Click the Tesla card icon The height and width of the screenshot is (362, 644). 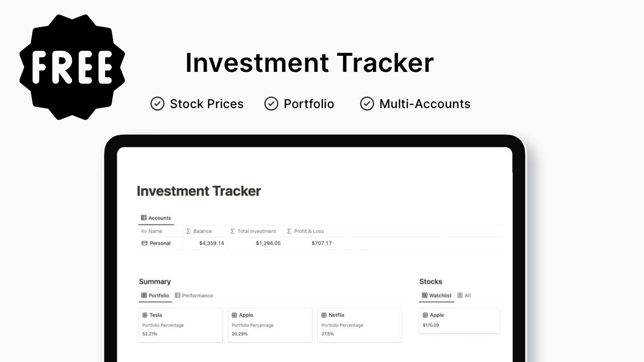pyautogui.click(x=145, y=315)
